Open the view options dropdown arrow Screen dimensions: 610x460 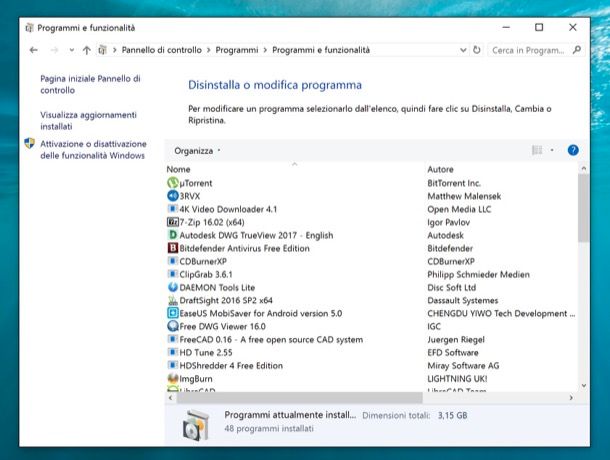coord(552,150)
